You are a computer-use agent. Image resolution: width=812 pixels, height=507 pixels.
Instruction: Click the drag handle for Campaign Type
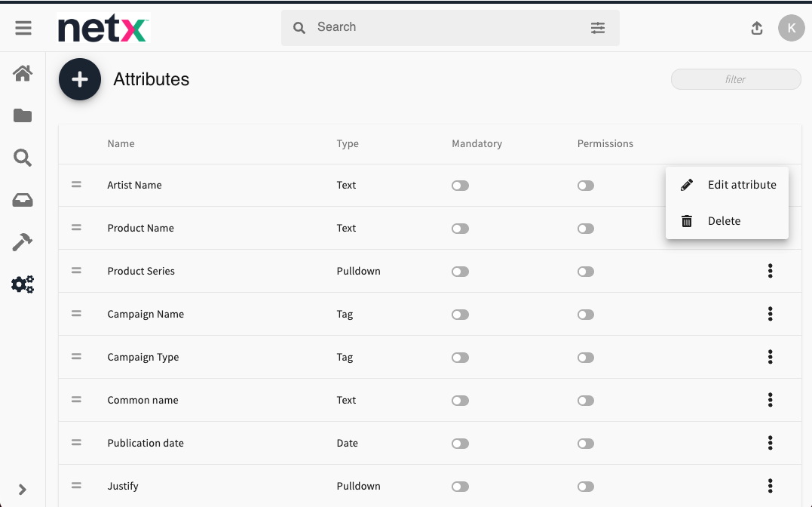click(76, 357)
